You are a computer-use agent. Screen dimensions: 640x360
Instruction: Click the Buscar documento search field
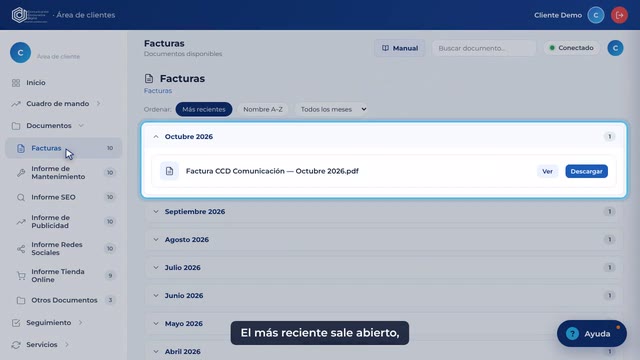coord(484,48)
